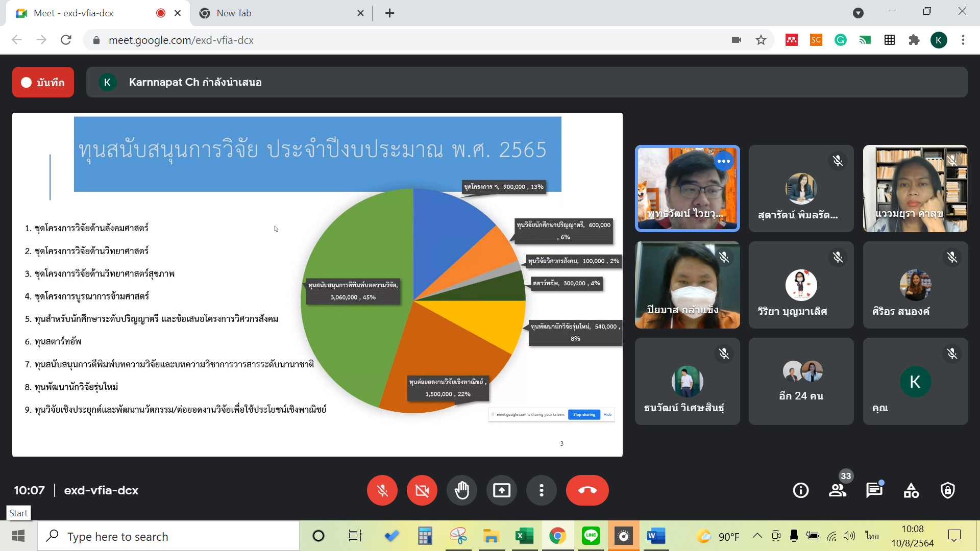Open the activities icon

(911, 490)
